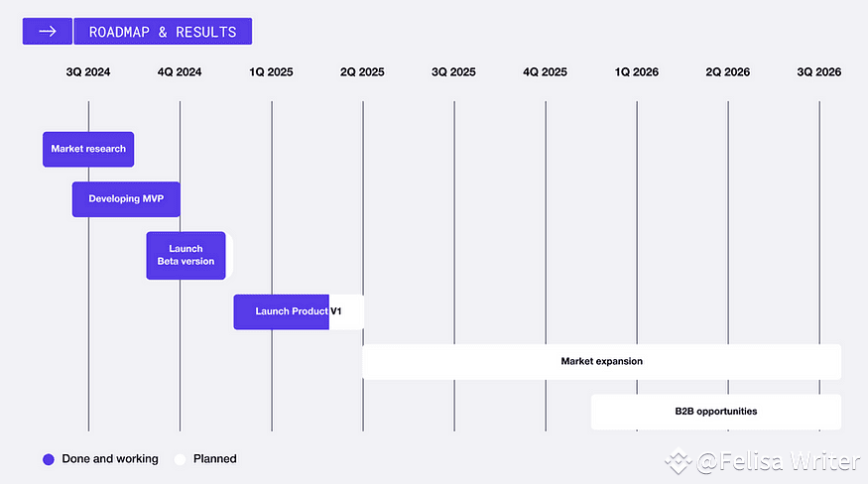Select the Launch Beta version bar
This screenshot has height=484, width=868.
[186, 255]
